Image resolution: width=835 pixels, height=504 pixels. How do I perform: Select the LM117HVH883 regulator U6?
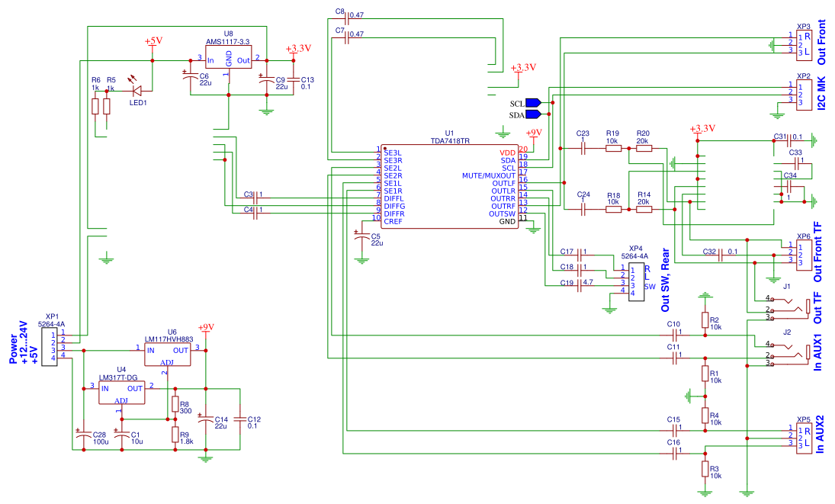click(167, 355)
